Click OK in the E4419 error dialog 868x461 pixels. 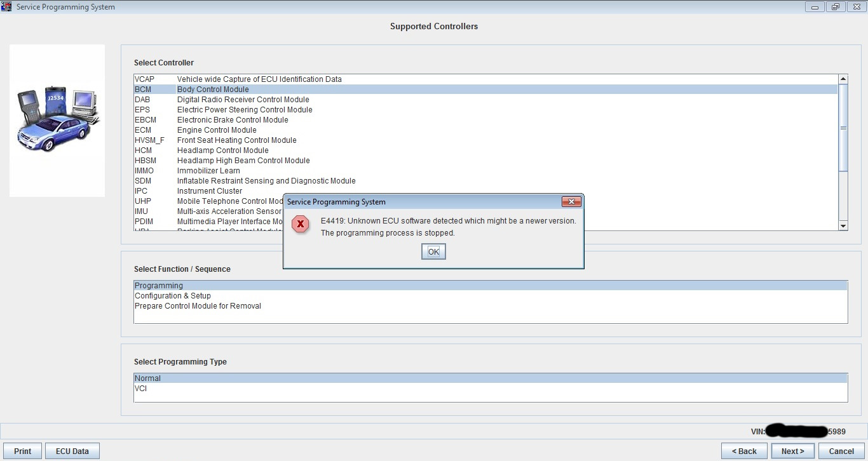click(433, 252)
